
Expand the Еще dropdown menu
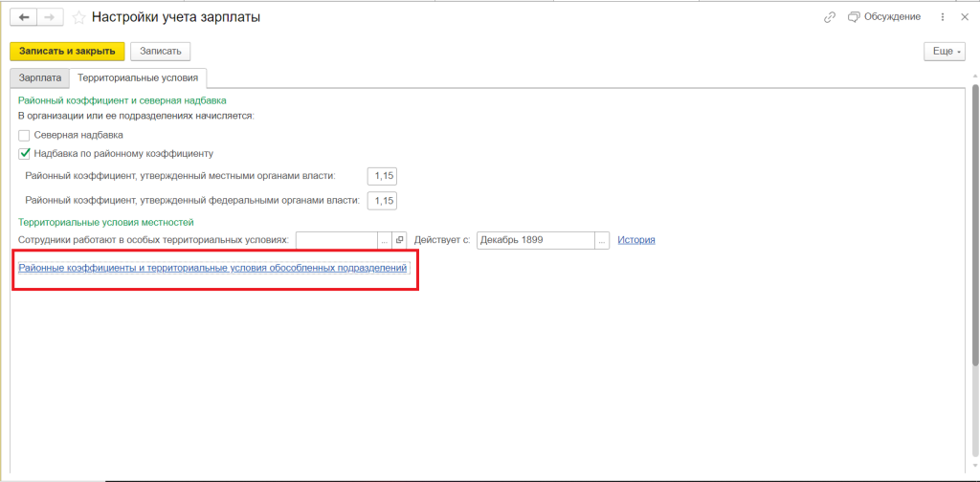click(x=945, y=52)
